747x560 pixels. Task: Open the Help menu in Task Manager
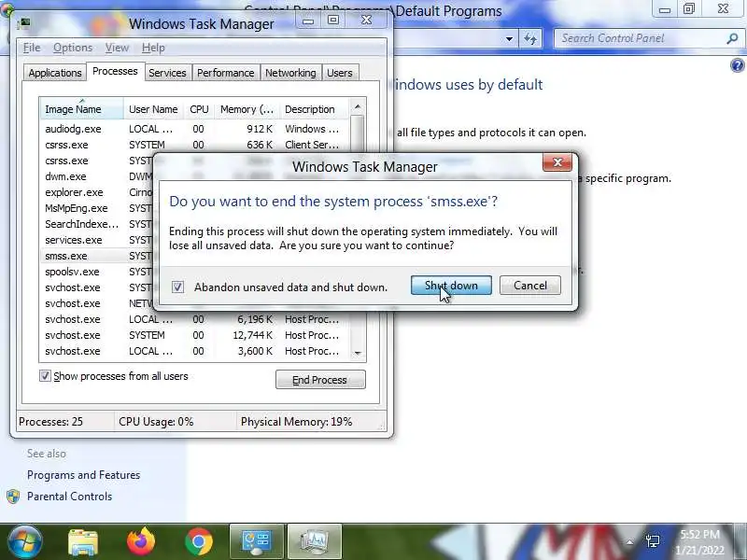point(153,48)
